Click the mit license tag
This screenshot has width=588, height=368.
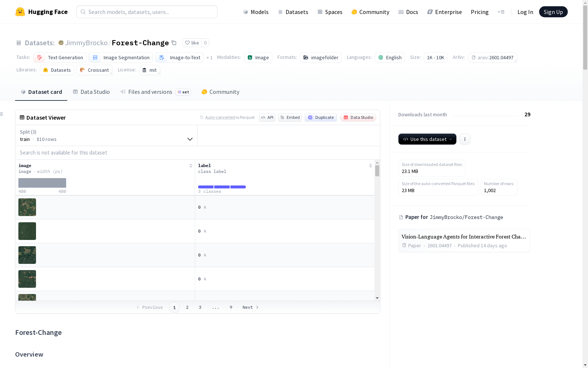coord(150,70)
